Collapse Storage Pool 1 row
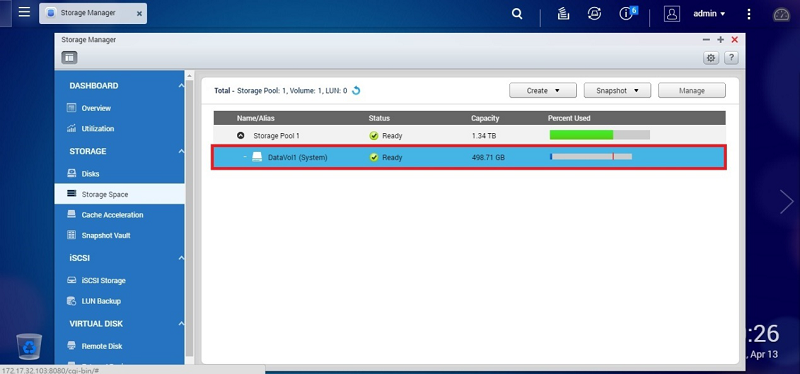 pos(240,136)
